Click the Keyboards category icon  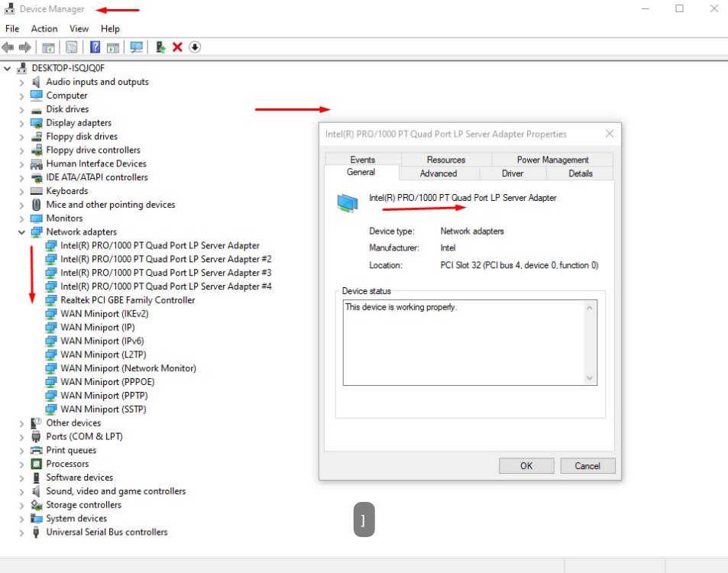[36, 191]
